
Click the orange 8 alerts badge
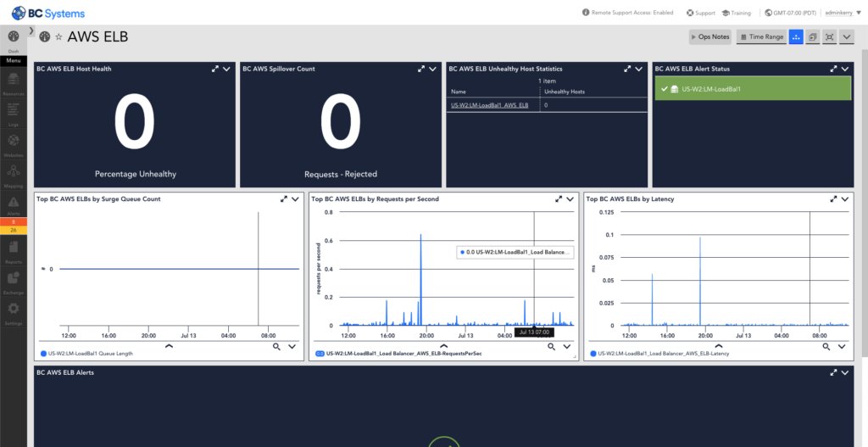click(14, 221)
